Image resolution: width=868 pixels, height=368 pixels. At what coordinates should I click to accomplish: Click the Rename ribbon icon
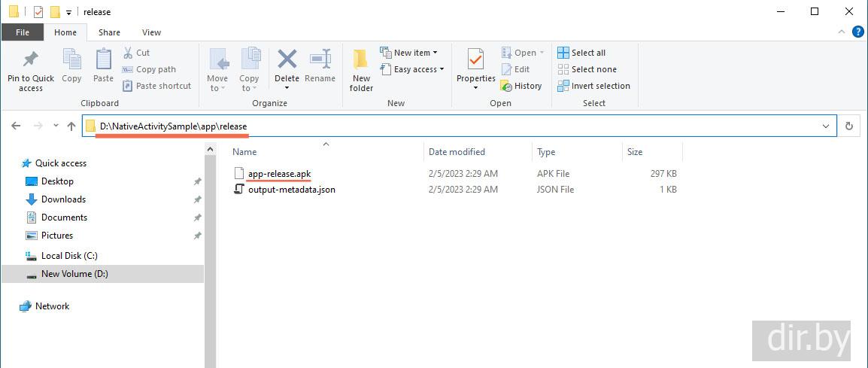click(320, 60)
